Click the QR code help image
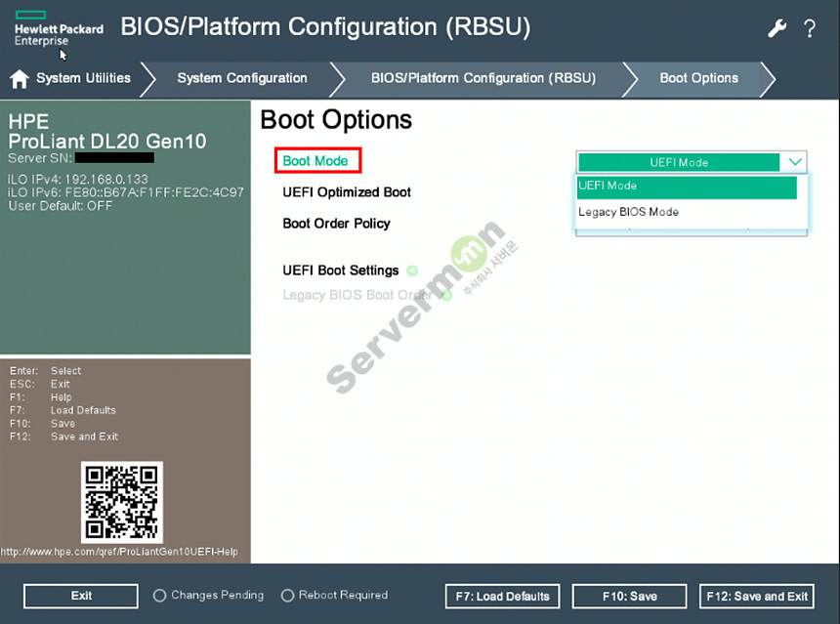Image resolution: width=840 pixels, height=624 pixels. coord(122,502)
